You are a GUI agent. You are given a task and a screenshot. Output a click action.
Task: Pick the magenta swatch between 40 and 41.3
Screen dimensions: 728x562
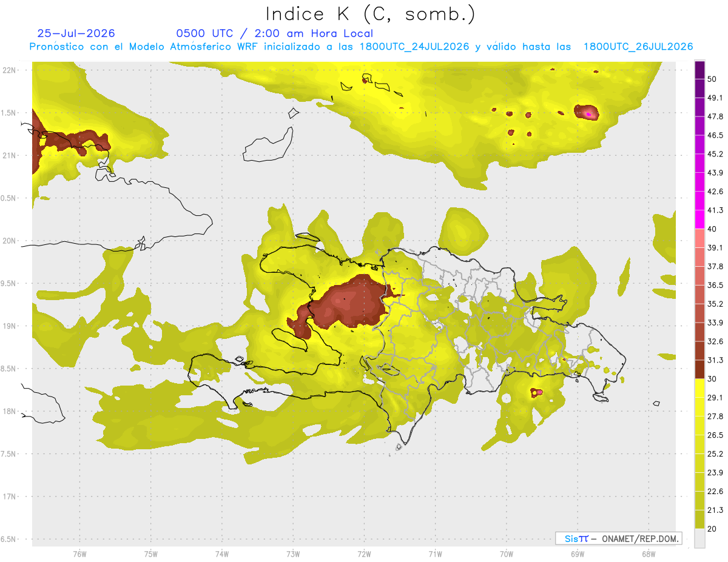pyautogui.click(x=699, y=219)
